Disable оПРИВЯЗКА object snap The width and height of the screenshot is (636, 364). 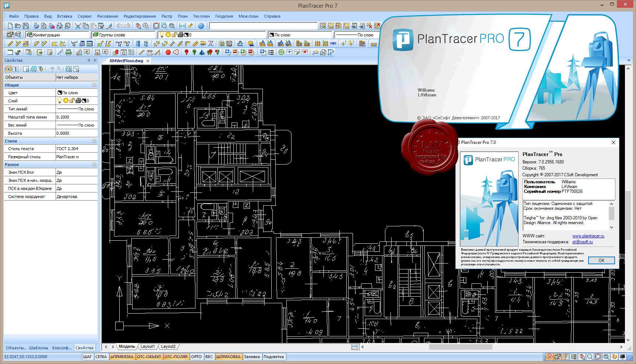(x=122, y=357)
